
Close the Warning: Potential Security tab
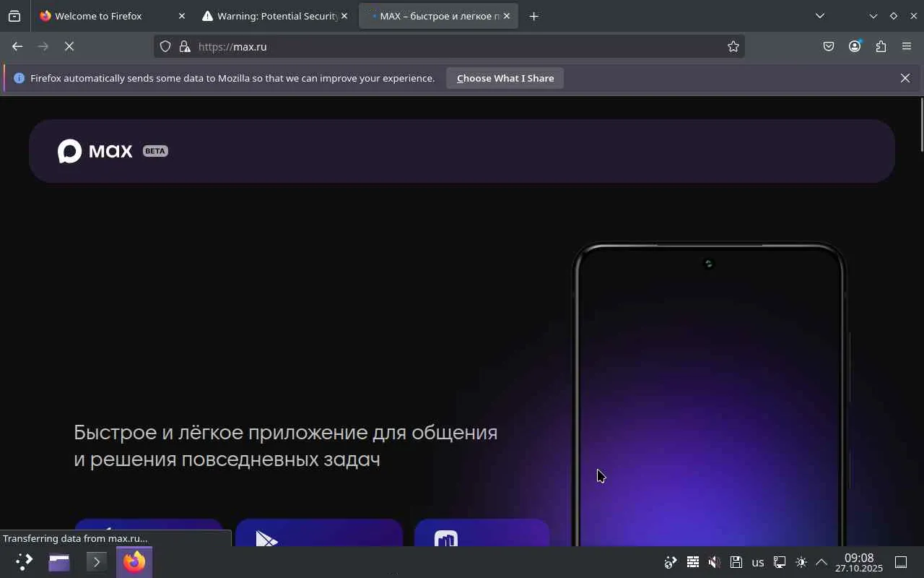point(344,16)
